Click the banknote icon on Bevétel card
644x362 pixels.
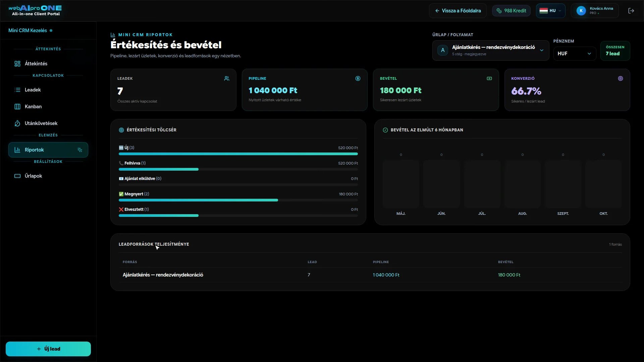coord(489,78)
